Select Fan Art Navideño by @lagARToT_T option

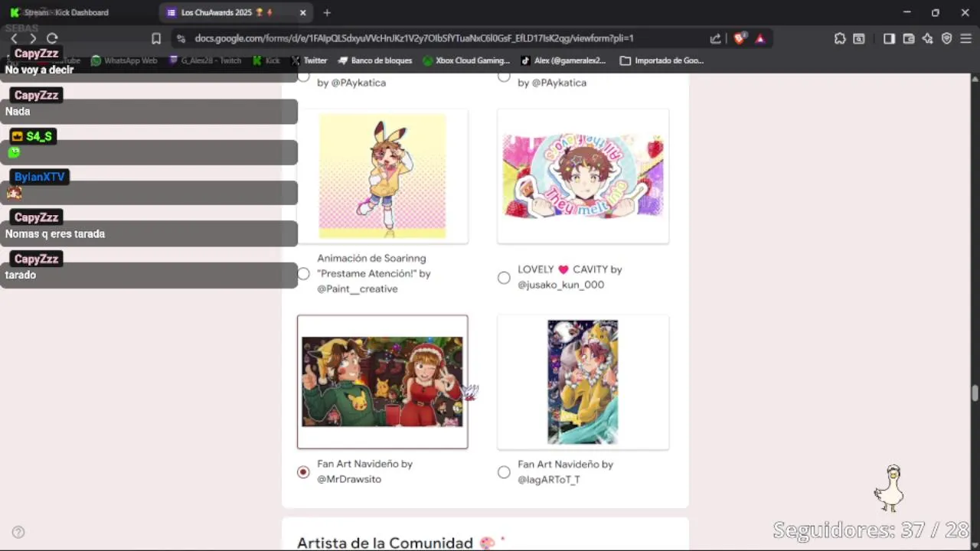(x=504, y=472)
